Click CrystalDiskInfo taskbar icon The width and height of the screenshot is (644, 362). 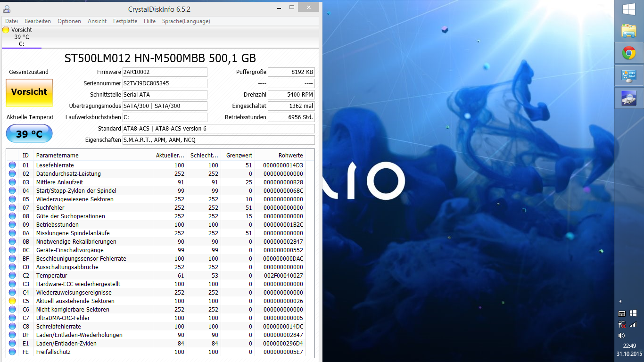pyautogui.click(x=628, y=98)
